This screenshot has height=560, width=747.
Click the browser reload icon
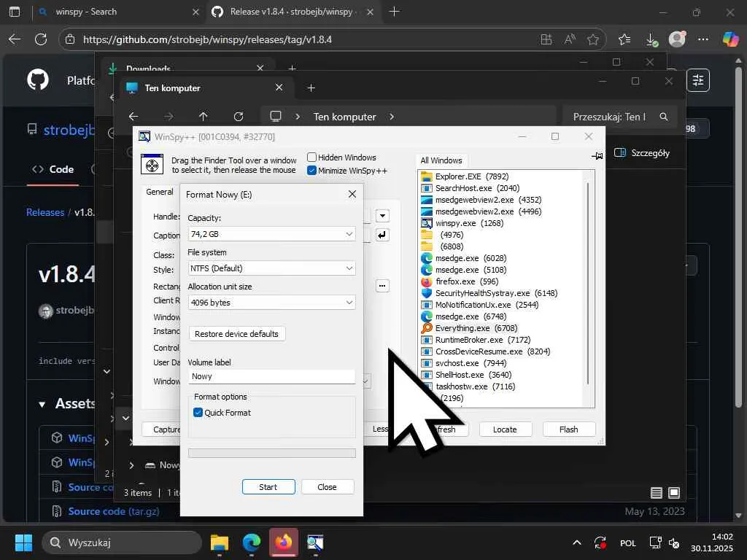pyautogui.click(x=41, y=39)
